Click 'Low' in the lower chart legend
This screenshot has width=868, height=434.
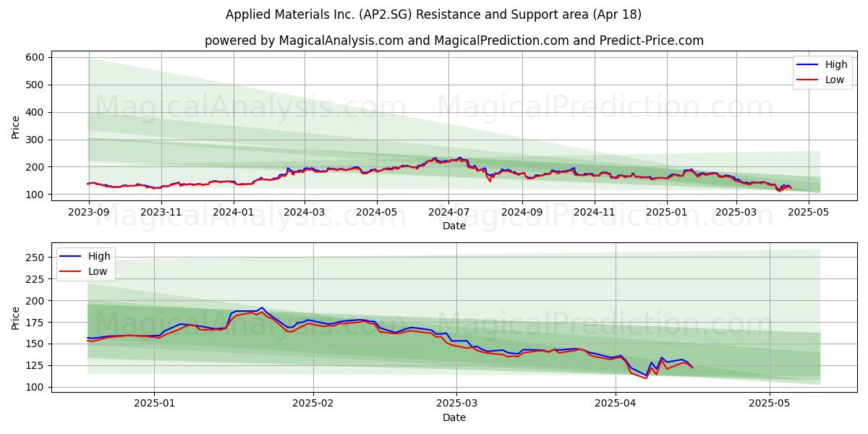[x=98, y=271]
